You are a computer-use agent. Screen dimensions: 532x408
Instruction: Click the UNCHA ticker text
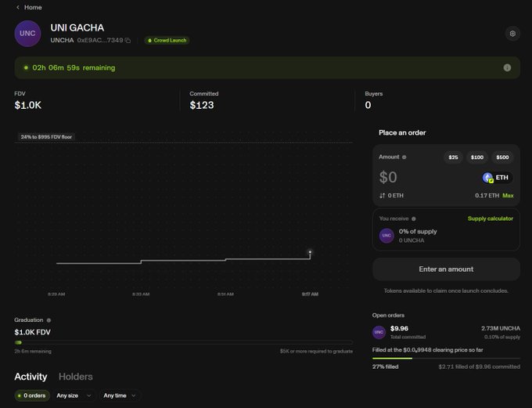pos(62,41)
